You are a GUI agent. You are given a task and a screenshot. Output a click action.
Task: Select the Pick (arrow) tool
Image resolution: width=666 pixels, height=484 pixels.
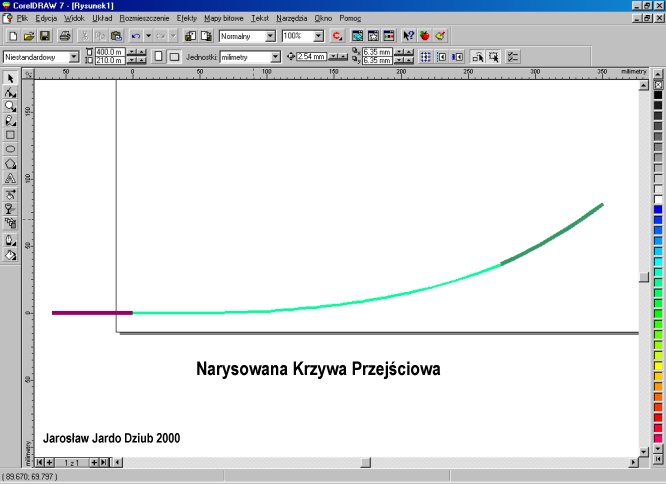[x=10, y=77]
